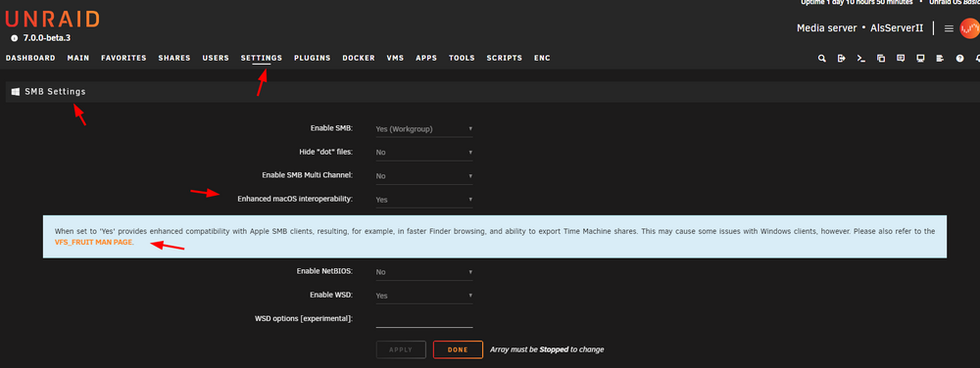The height and width of the screenshot is (368, 980).
Task: Click the orange Unraid account avatar
Action: tap(969, 28)
